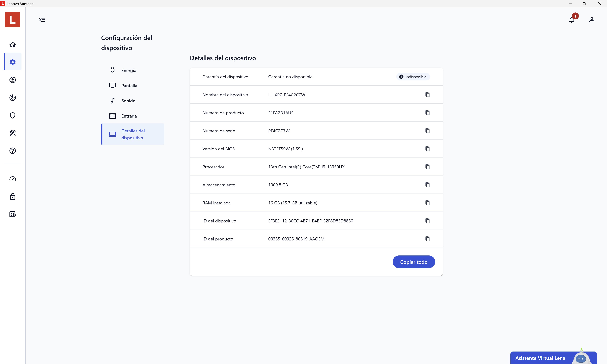Open the radar scan icon in sidebar

tap(12, 98)
